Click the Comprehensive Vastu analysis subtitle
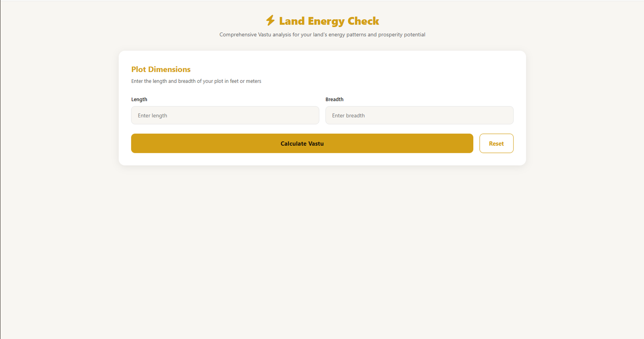This screenshot has width=644, height=339. pos(322,35)
